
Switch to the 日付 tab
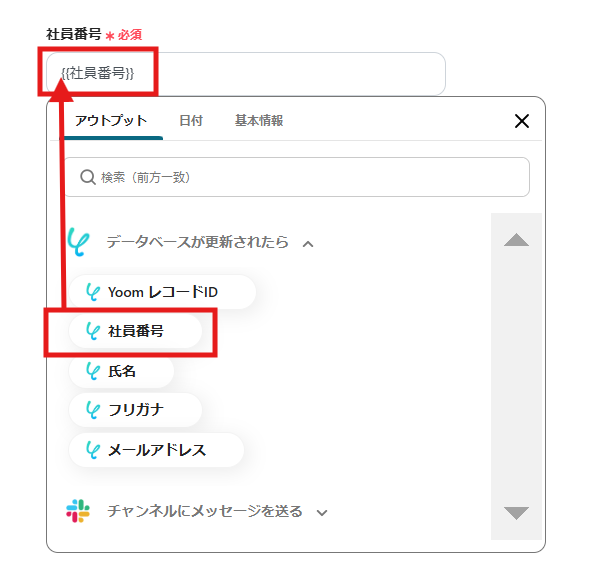(x=191, y=121)
